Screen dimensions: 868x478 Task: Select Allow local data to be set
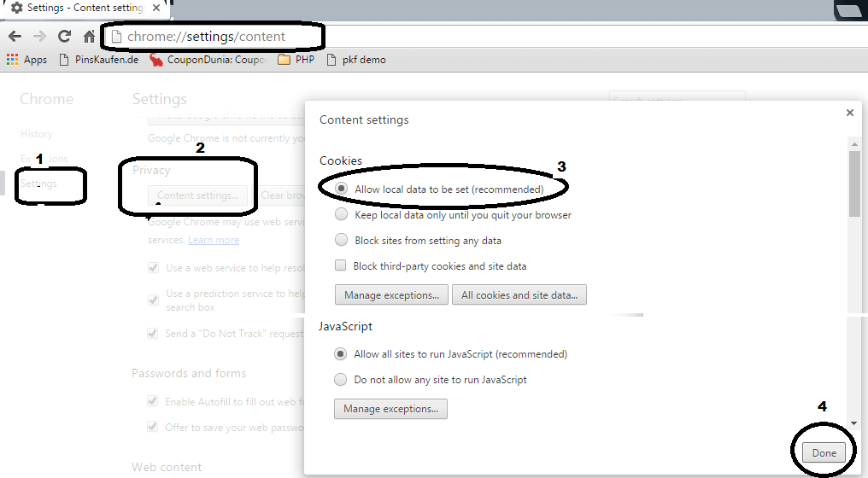[x=341, y=189]
